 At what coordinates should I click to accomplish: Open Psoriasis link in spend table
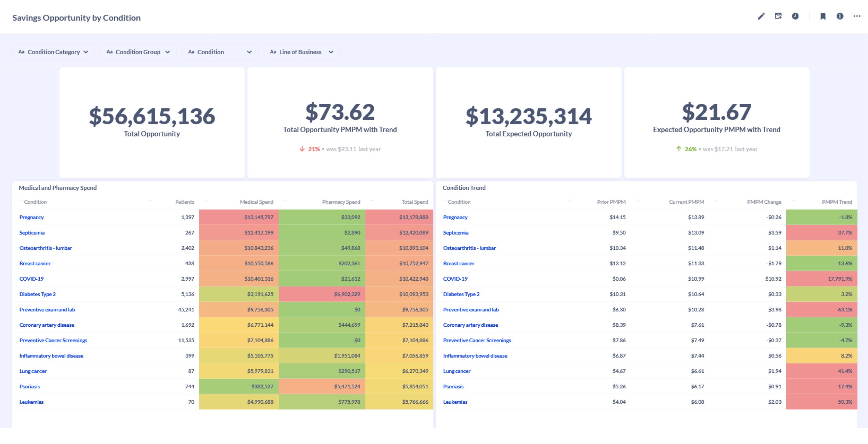pyautogui.click(x=29, y=386)
